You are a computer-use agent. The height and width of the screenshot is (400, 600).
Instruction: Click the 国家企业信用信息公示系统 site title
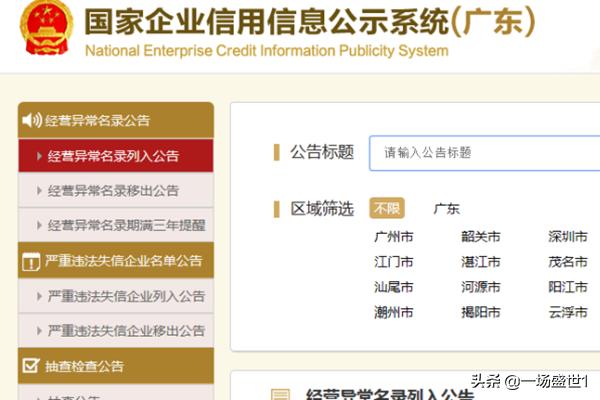pos(309,21)
